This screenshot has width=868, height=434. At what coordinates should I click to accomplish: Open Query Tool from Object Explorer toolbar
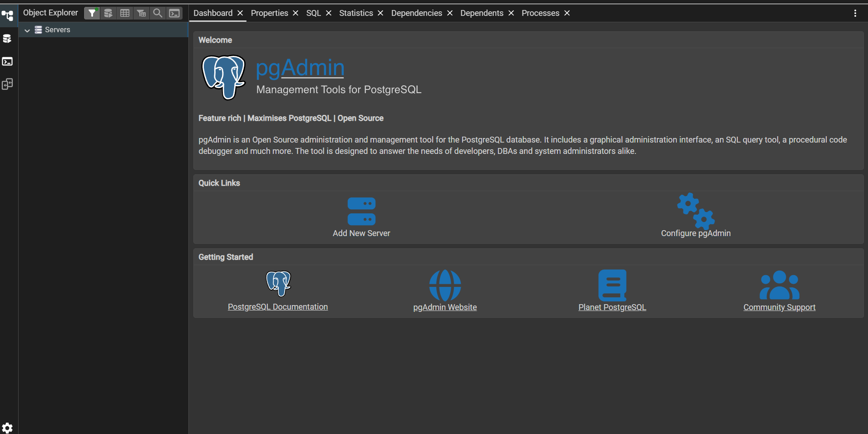point(108,13)
